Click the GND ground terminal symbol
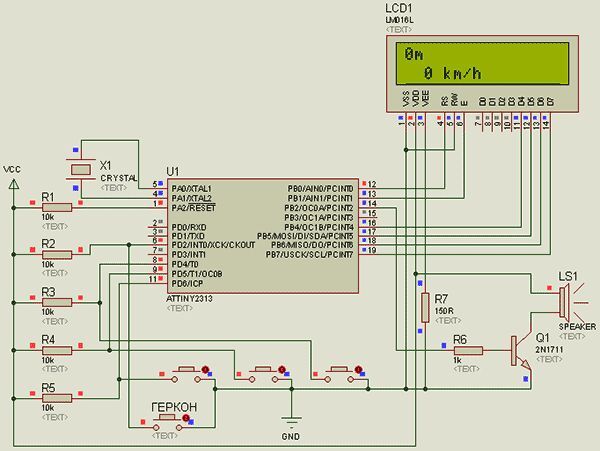This screenshot has width=600, height=451. [x=291, y=422]
